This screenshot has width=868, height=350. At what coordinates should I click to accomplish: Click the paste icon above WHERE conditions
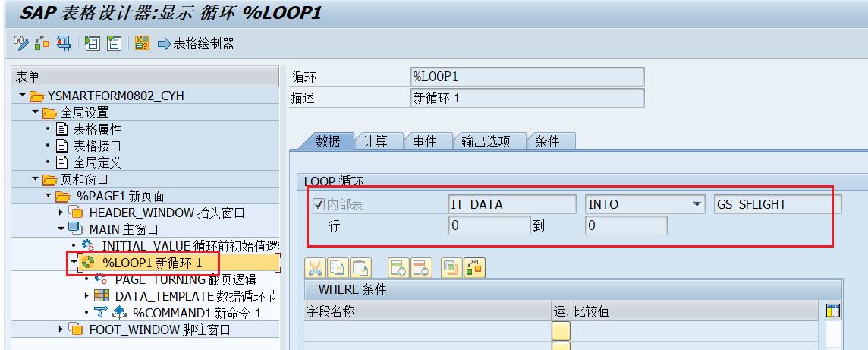(360, 267)
